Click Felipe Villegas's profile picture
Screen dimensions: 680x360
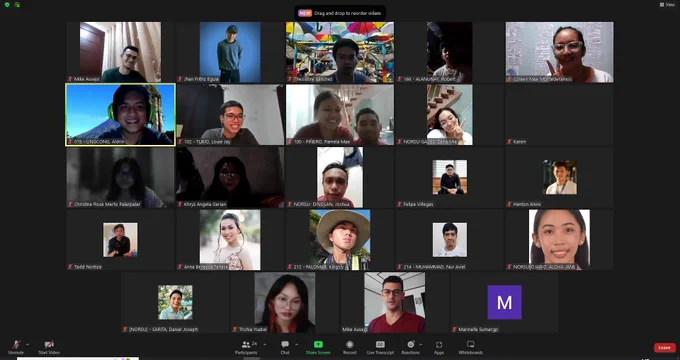[450, 177]
